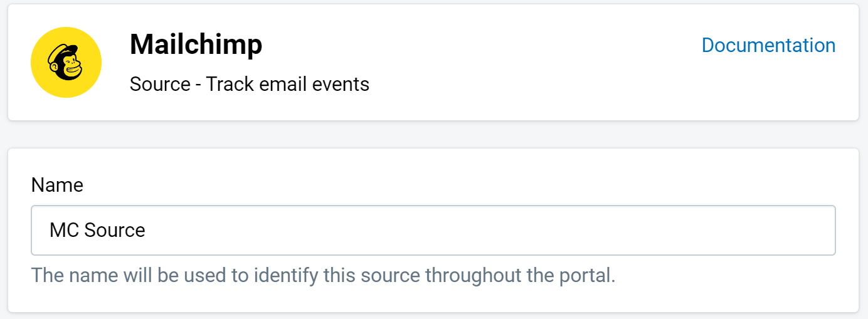Click the helper text about identifying this source

(324, 275)
